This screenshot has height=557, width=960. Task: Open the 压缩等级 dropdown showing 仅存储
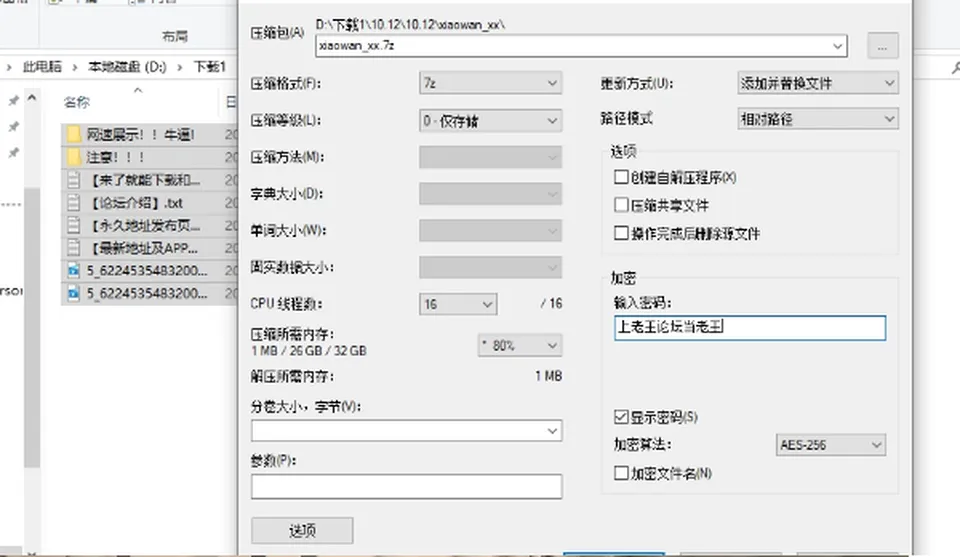pos(490,121)
